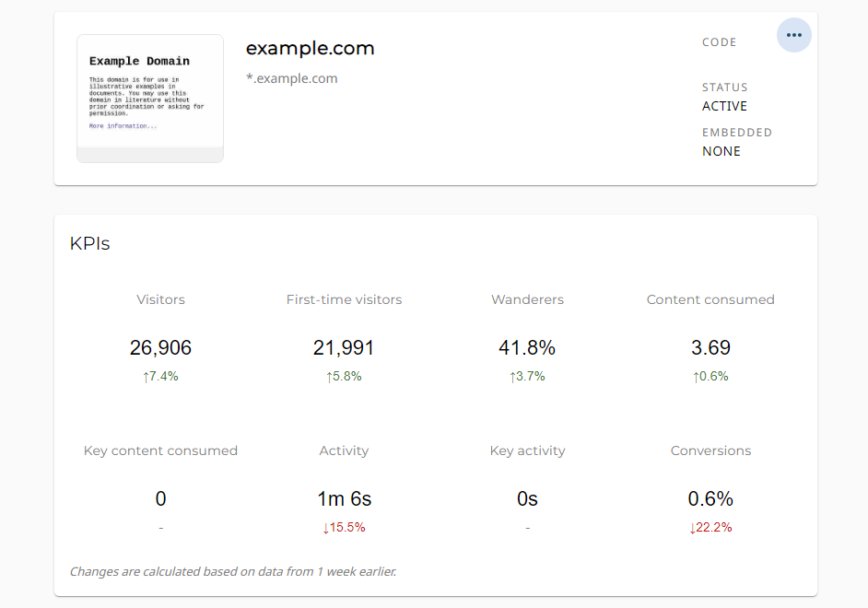Viewport: 868px width, 608px height.
Task: Click the Activity 15.5% decrease indicator
Action: 344,527
